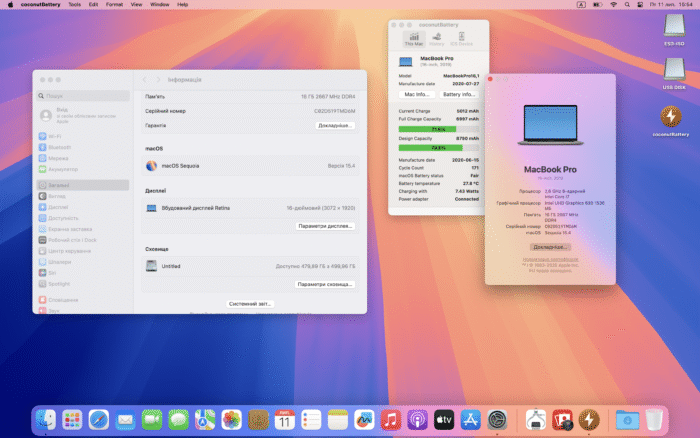Click the Системний звіт button
The image size is (700, 438).
pyautogui.click(x=250, y=304)
